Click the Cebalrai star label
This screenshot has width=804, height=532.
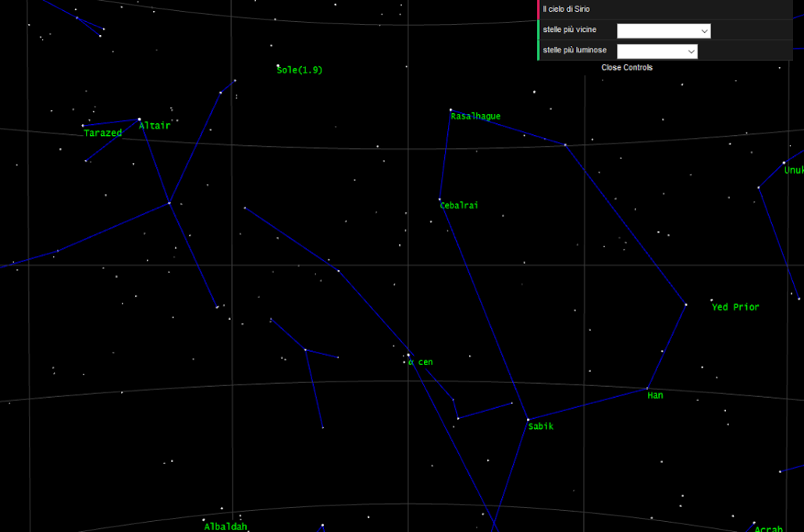coord(459,205)
